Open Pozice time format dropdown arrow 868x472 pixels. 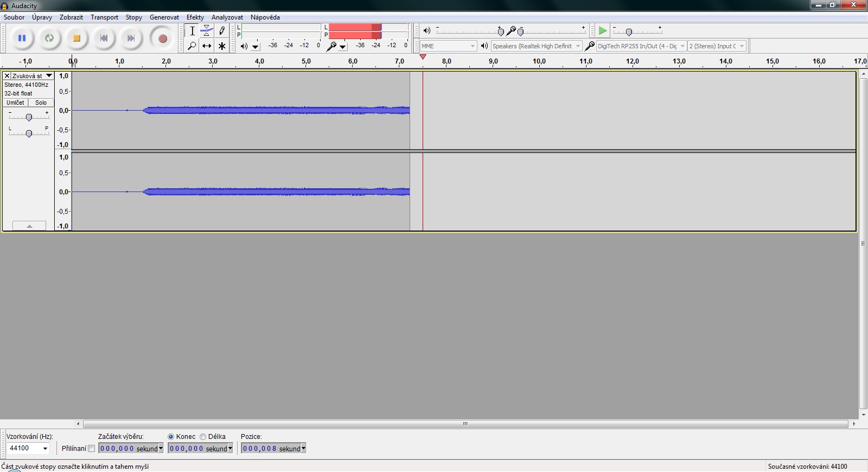[303, 449]
